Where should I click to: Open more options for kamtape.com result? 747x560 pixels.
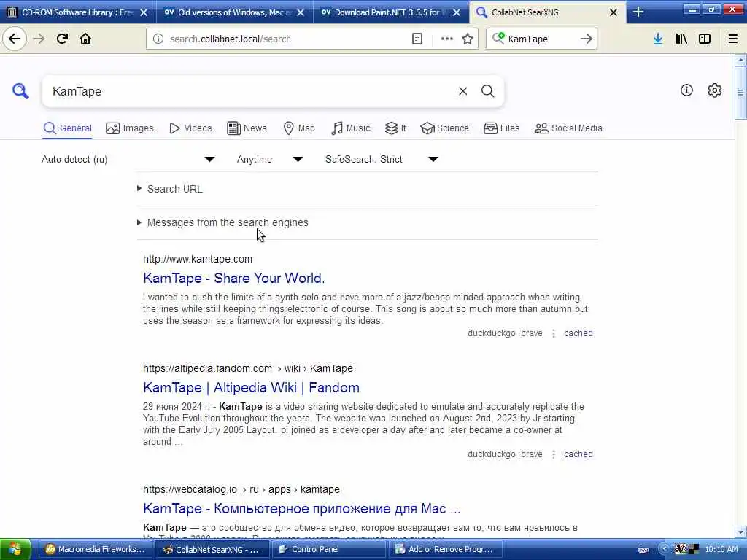click(x=553, y=333)
